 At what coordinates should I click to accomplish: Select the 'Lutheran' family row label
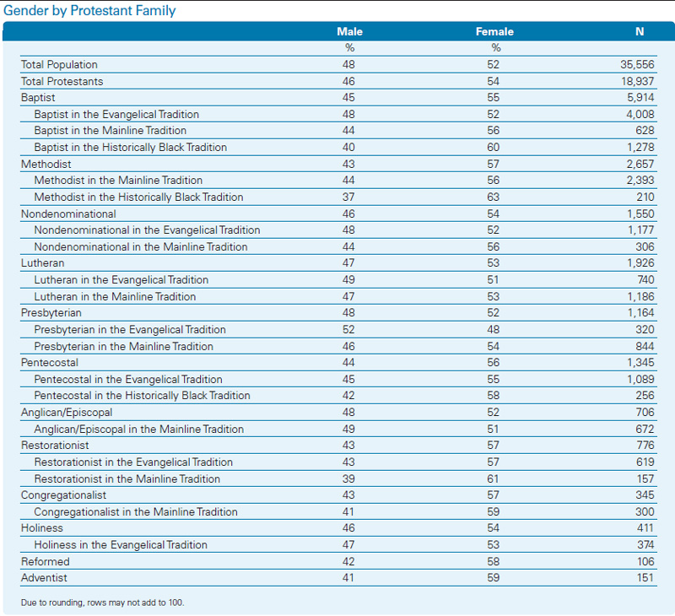pos(43,263)
